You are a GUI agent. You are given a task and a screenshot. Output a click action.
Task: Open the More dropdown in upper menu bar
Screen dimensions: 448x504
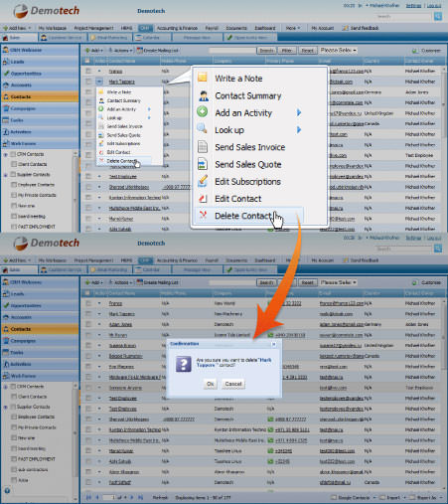click(x=293, y=28)
